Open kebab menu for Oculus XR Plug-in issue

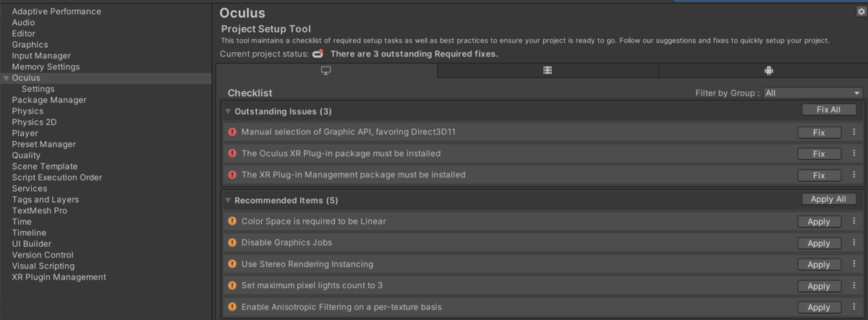click(854, 153)
